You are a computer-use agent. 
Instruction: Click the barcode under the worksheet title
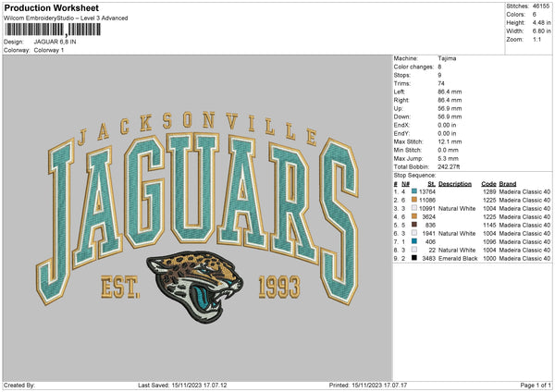[x=53, y=30]
